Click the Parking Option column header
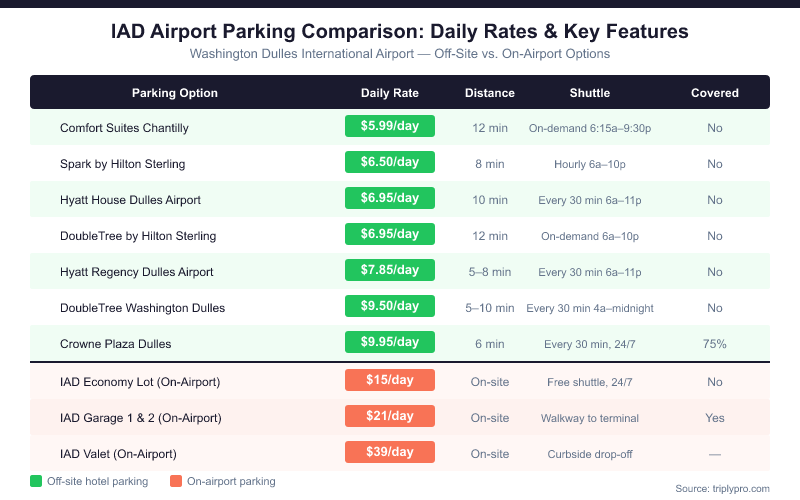The width and height of the screenshot is (800, 500). [x=175, y=93]
